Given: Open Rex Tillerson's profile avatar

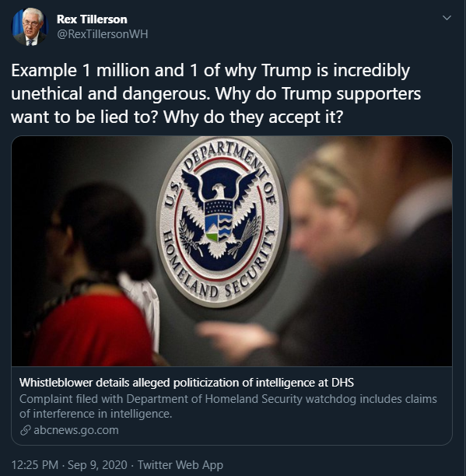Looking at the screenshot, I should point(30,26).
